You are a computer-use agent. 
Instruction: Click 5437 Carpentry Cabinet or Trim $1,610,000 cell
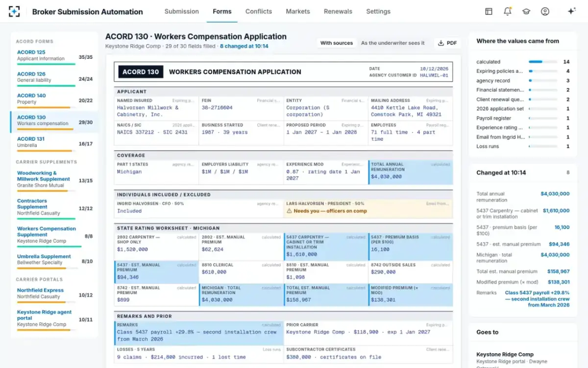coord(326,247)
